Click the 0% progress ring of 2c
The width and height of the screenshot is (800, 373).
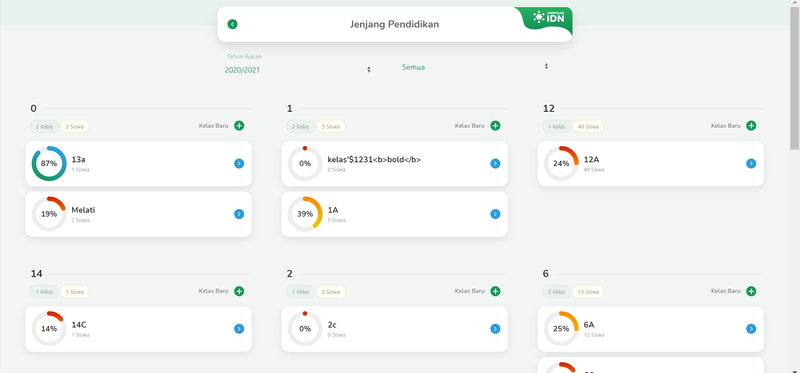click(x=305, y=329)
